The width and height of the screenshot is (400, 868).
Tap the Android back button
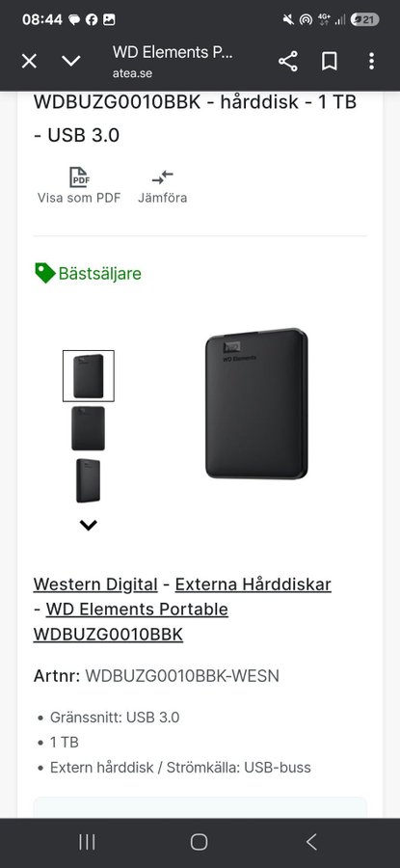click(x=311, y=842)
